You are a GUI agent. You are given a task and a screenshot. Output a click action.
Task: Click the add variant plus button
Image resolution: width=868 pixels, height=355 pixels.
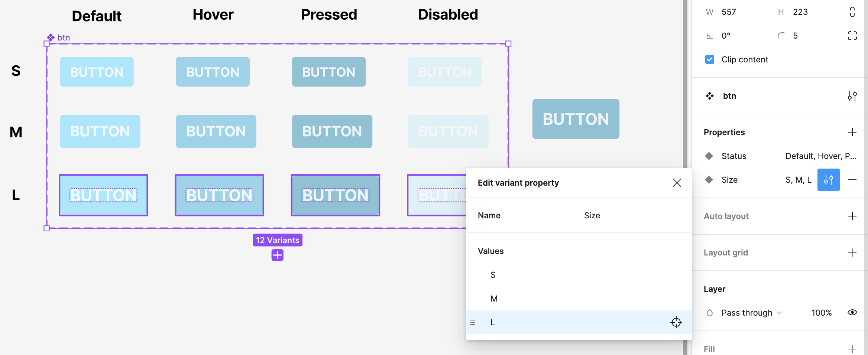277,255
